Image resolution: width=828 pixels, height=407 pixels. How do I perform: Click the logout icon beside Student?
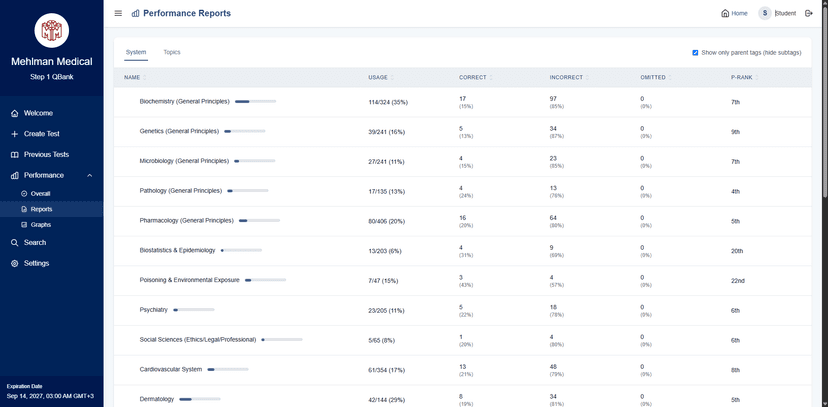click(x=808, y=13)
